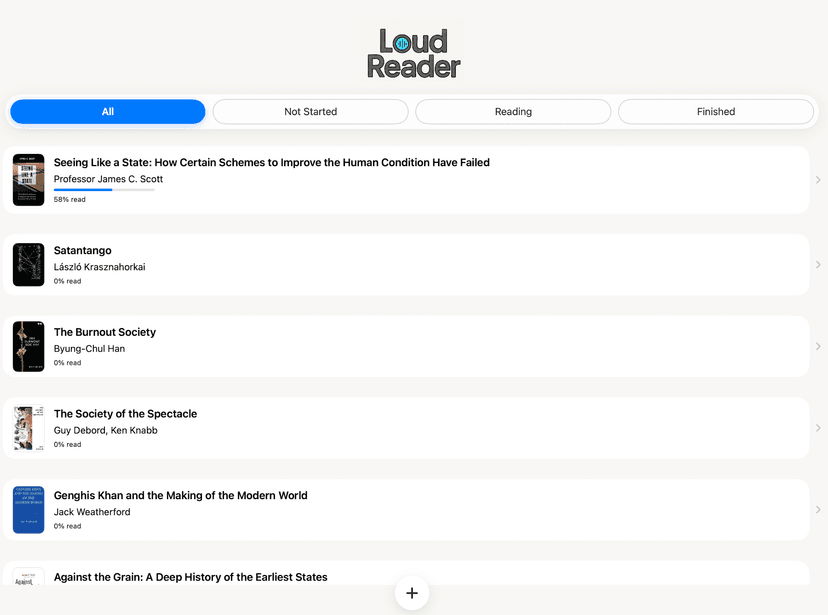Click the Genghis Khan book title text
Viewport: 828px width, 615px height.
click(180, 495)
